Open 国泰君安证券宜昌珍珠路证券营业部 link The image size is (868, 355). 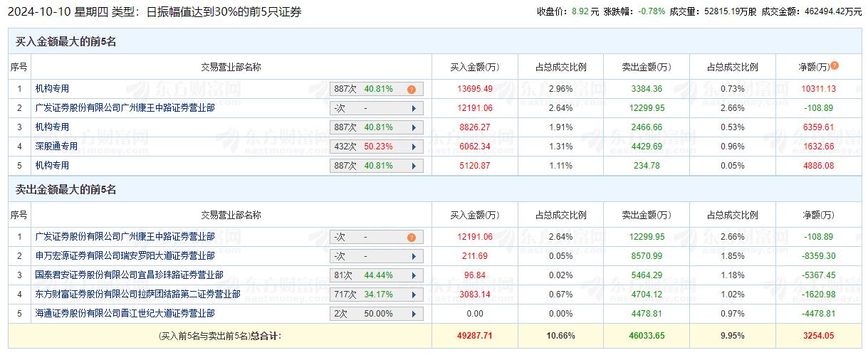129,275
